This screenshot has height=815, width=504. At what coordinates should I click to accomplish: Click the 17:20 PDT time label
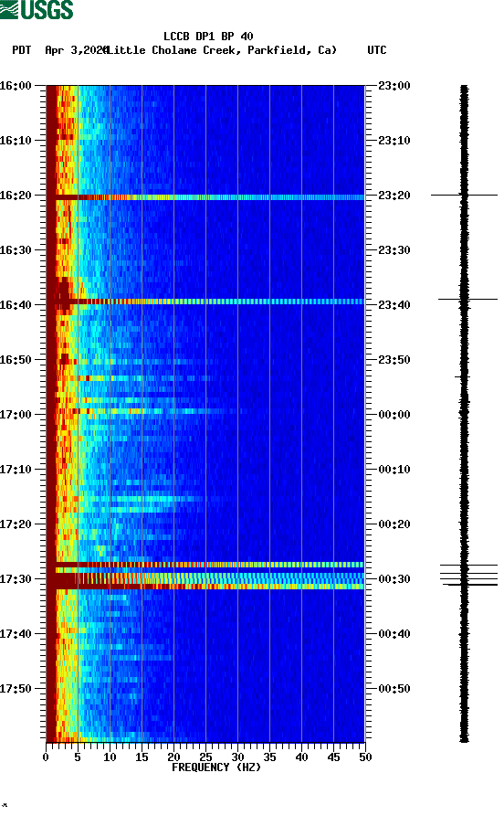pyautogui.click(x=16, y=524)
